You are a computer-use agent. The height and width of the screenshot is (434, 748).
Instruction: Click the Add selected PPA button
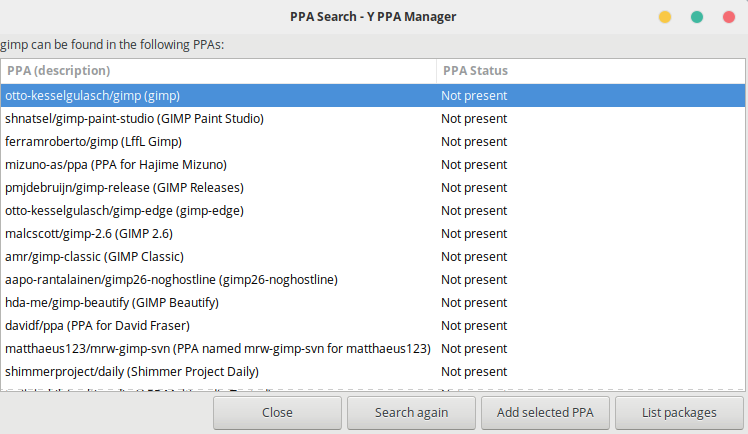[545, 413]
